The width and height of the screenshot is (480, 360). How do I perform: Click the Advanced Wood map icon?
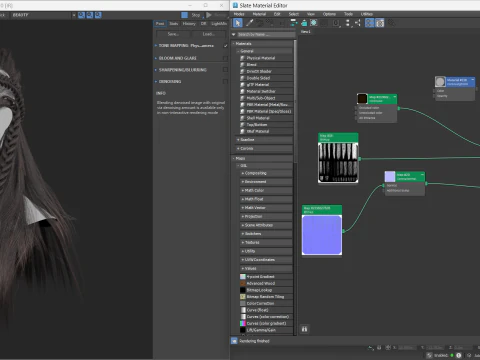coord(243,283)
